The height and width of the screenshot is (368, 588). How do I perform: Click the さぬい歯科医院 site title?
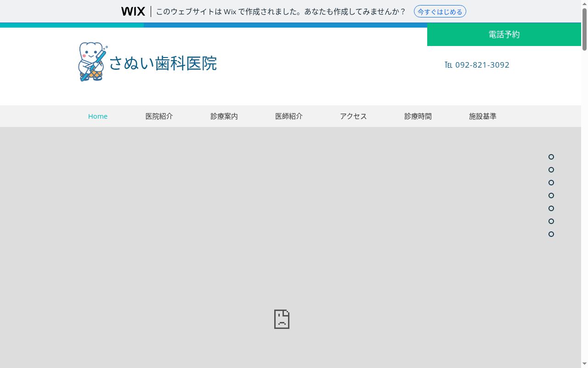click(x=163, y=63)
